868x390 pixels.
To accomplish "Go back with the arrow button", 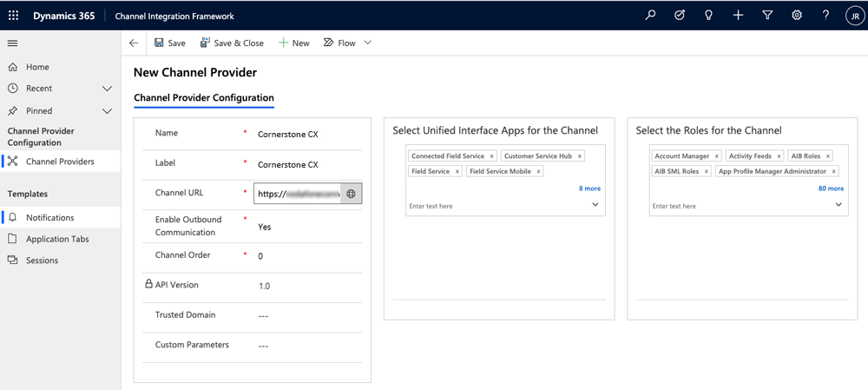I will (x=134, y=43).
